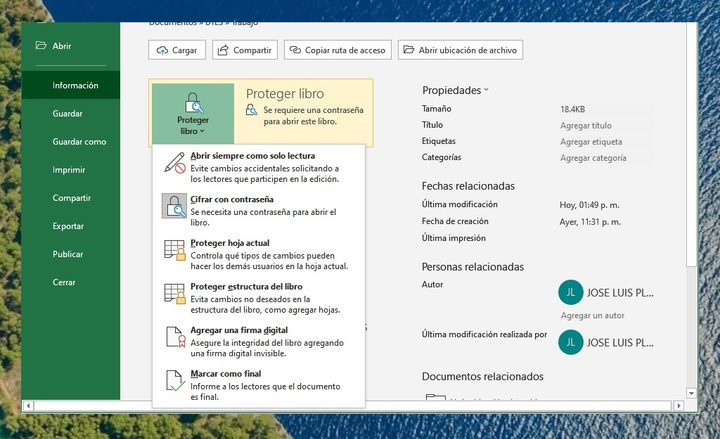Screen dimensions: 720x439
Task: Click the Fechas relacionadas heading
Action: point(468,186)
